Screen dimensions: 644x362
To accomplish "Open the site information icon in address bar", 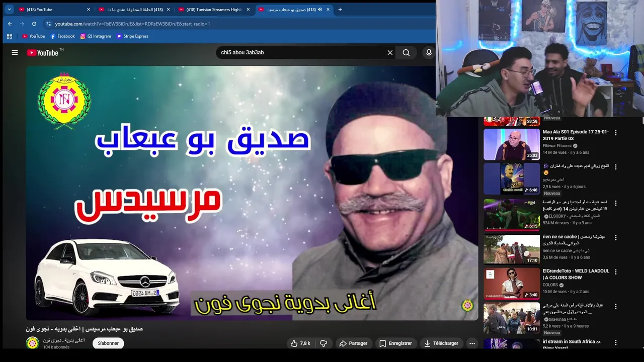I will tap(48, 24).
